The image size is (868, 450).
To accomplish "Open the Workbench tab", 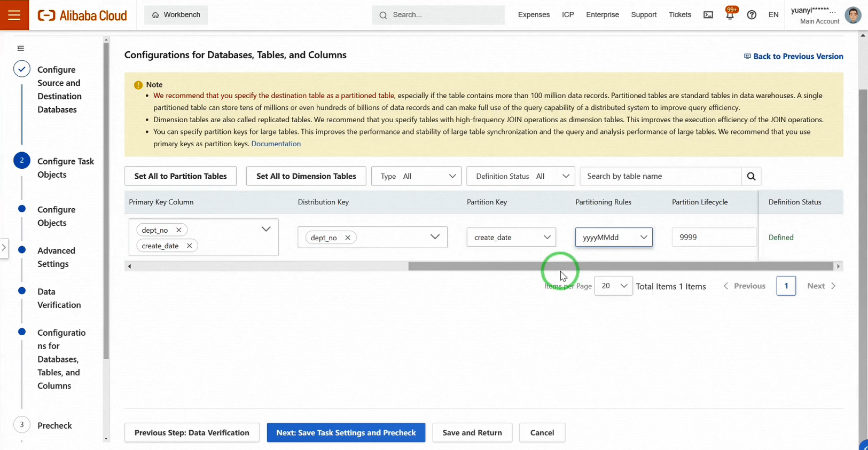I will [x=176, y=15].
